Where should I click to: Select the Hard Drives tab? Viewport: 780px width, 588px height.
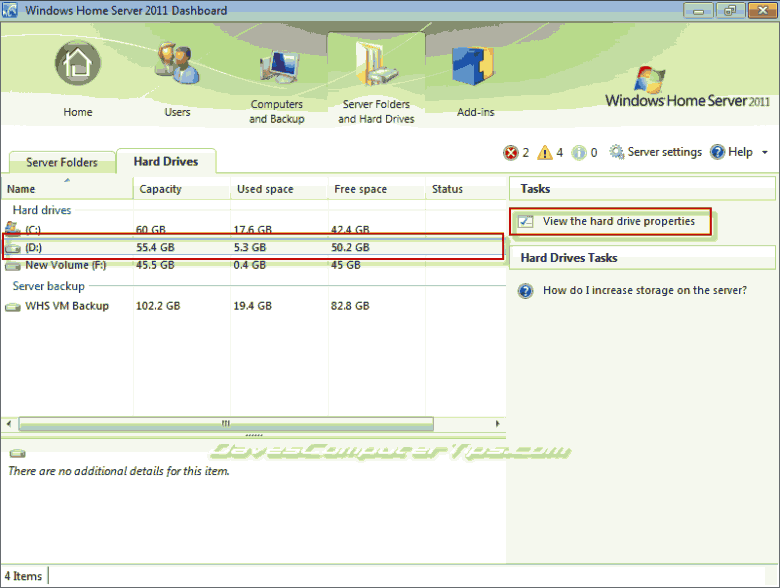pos(166,161)
